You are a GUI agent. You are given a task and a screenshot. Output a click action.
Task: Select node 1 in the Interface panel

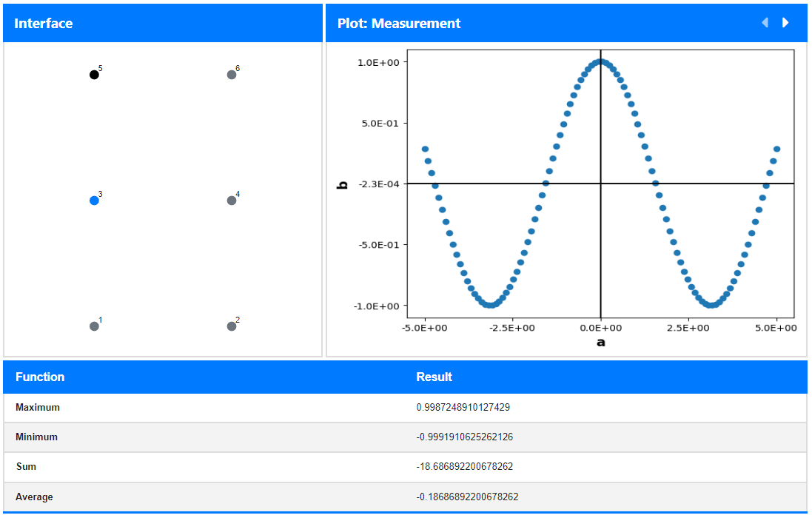click(93, 325)
